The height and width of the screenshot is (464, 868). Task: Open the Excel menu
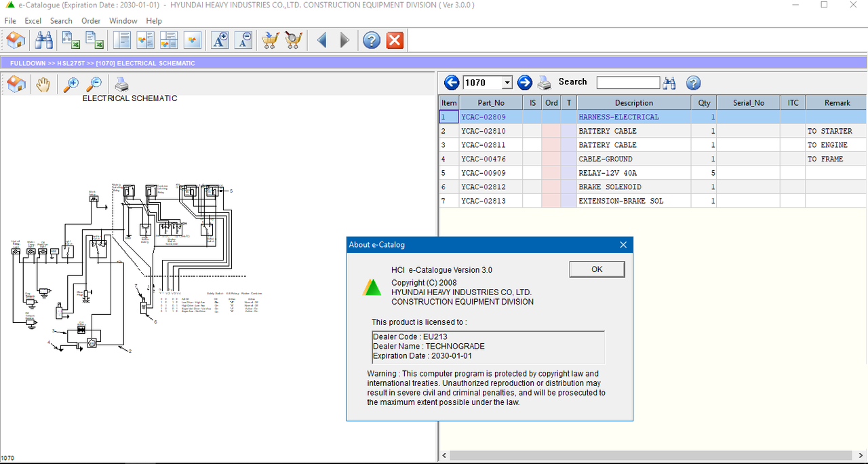click(x=33, y=21)
